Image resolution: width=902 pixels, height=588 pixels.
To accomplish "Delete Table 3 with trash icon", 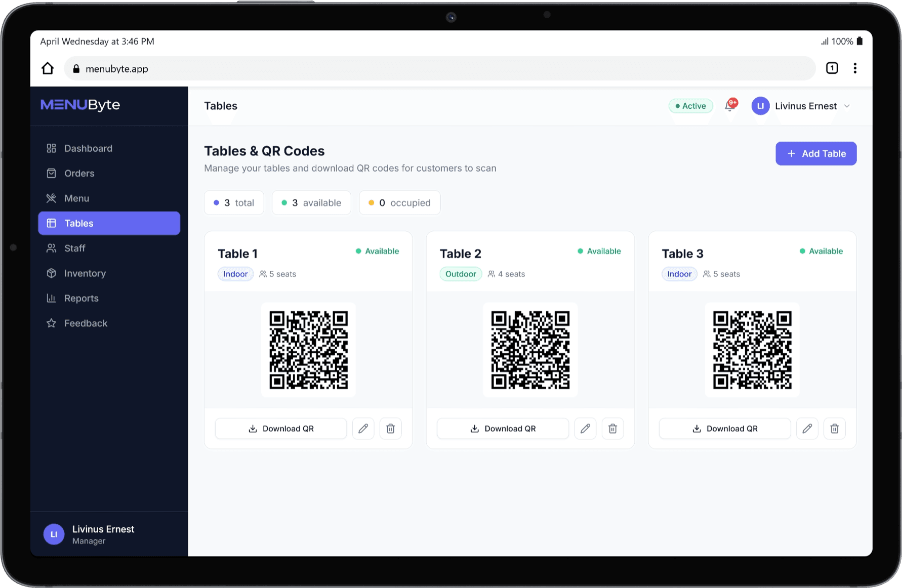I will pos(834,429).
